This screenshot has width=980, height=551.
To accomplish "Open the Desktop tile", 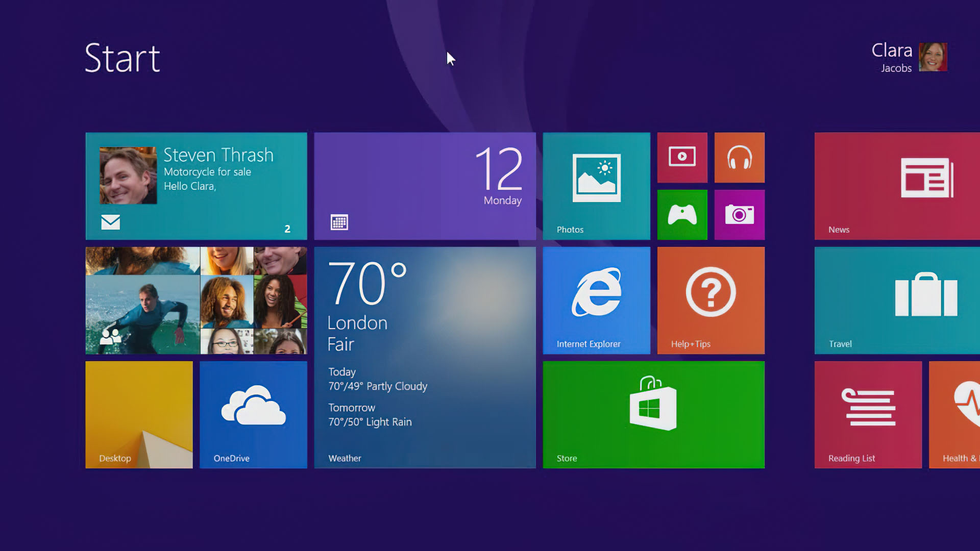I will [139, 414].
